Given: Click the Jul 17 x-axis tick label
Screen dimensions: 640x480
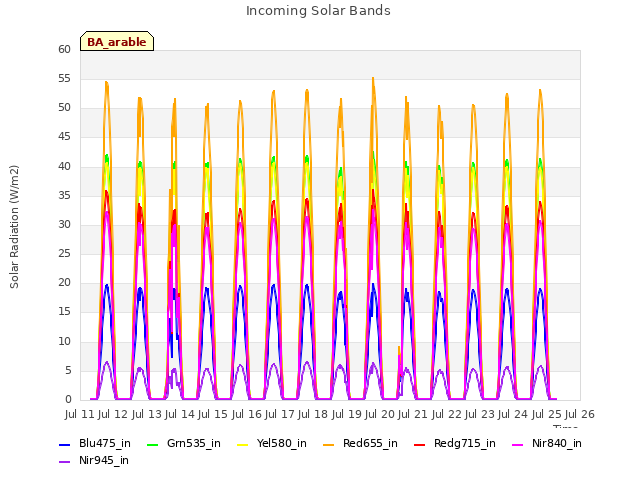Looking at the screenshot, I should coord(280,414).
